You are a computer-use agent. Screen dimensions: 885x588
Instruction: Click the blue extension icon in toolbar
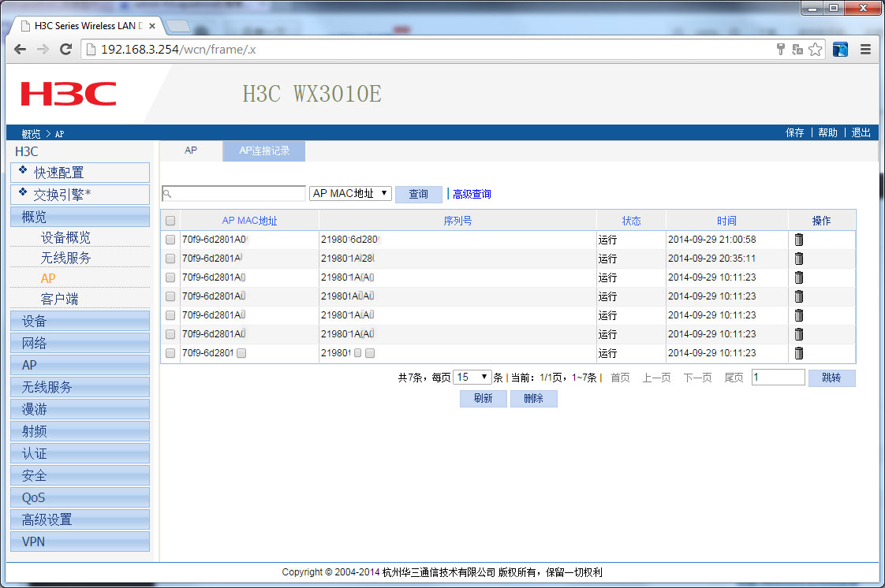pyautogui.click(x=840, y=50)
